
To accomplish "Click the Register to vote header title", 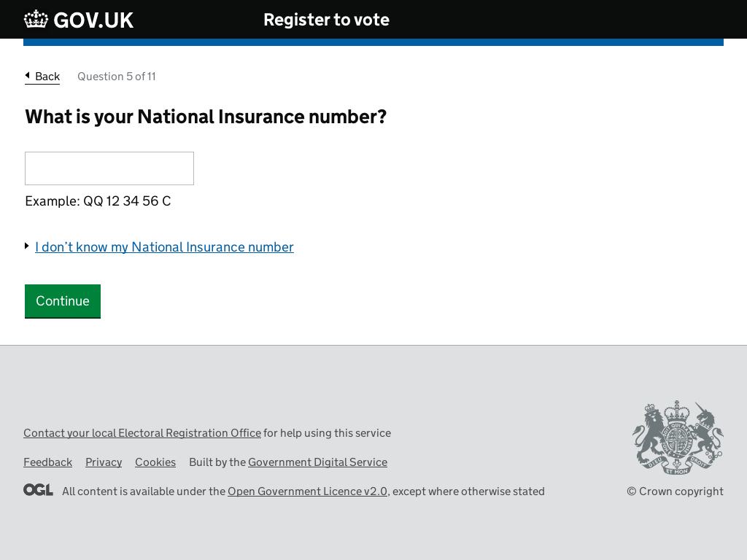I will click(x=326, y=20).
